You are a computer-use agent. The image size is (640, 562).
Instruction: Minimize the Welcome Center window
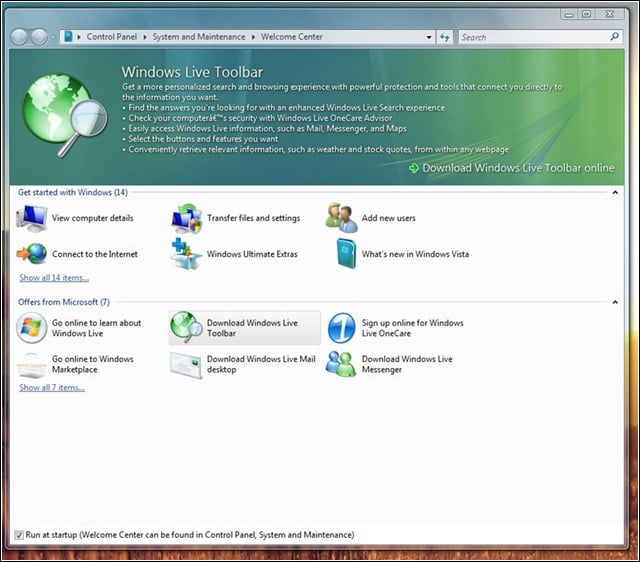tap(569, 14)
